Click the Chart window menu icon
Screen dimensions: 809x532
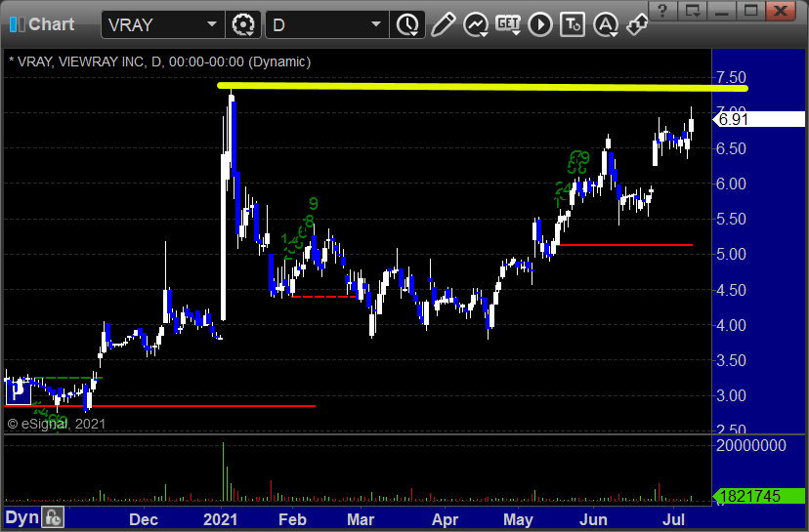(17, 24)
